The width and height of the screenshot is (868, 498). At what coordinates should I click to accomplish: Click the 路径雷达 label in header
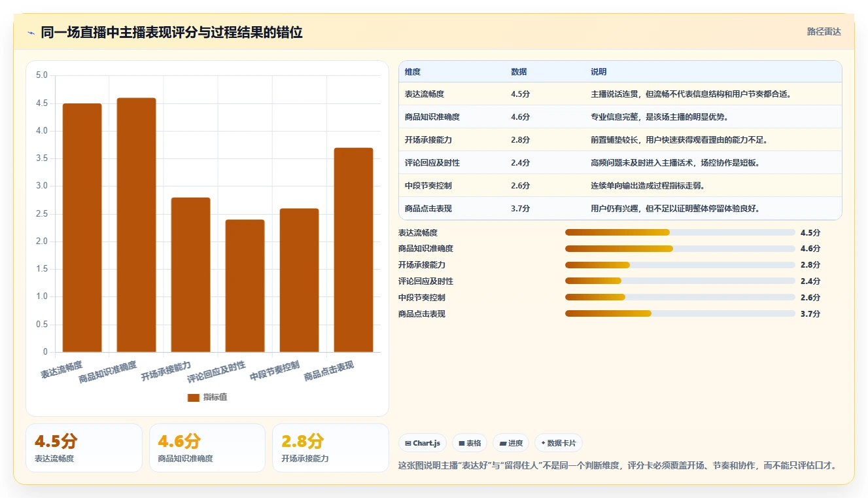(824, 31)
